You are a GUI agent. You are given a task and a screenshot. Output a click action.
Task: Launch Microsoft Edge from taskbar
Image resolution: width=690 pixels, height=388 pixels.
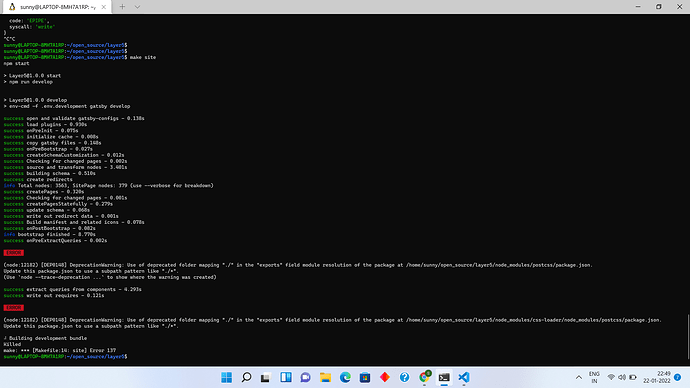[x=345, y=377]
